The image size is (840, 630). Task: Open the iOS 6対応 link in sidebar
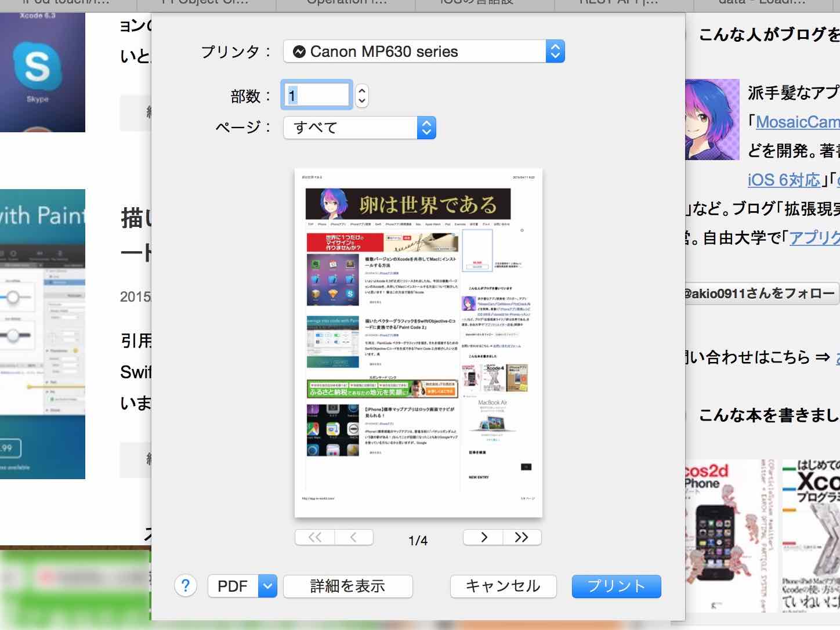[x=784, y=180]
